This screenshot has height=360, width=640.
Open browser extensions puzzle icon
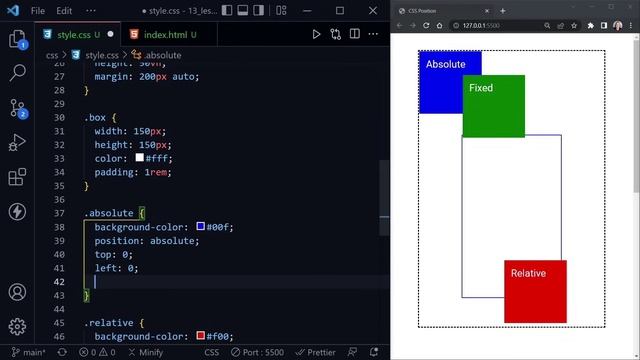[591, 25]
